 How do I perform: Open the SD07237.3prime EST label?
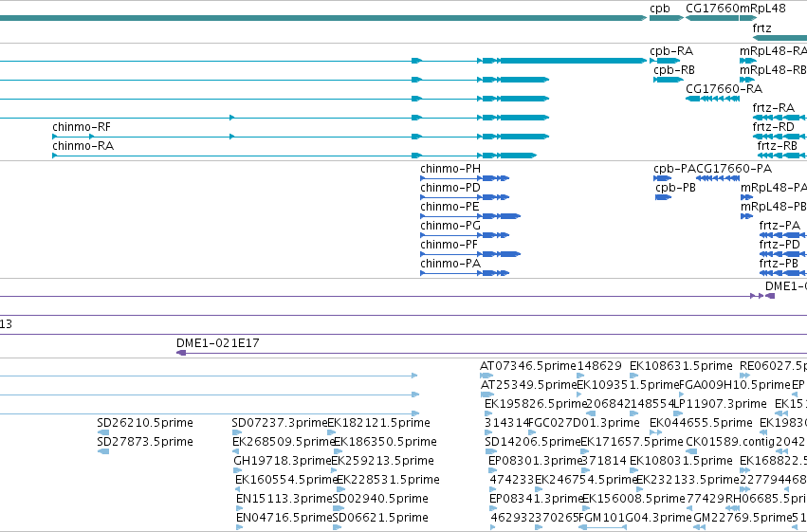point(280,423)
